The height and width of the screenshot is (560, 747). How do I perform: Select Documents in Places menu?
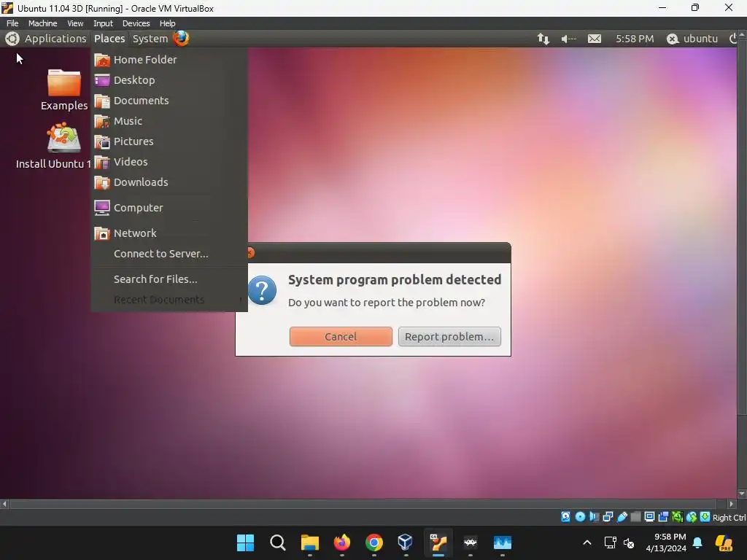pos(169,101)
